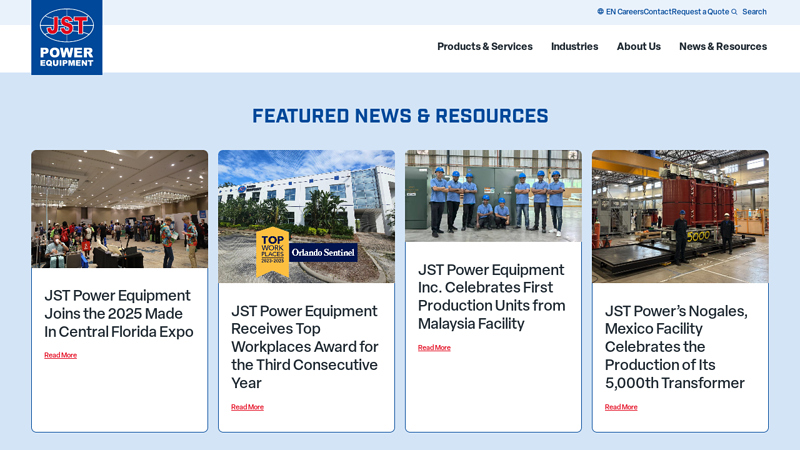Image resolution: width=800 pixels, height=450 pixels.
Task: Click the 5,000th transformer factory photo
Action: 680,216
